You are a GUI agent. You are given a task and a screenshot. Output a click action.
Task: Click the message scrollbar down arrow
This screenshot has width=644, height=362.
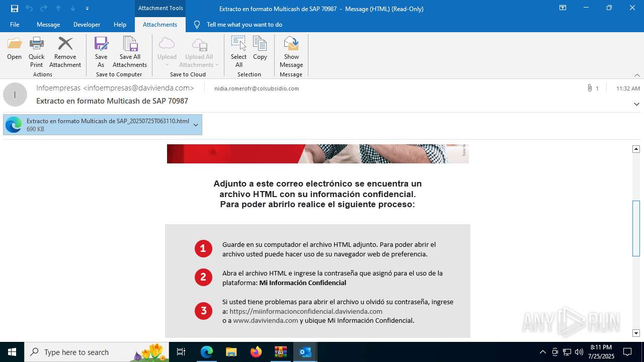pos(636,333)
